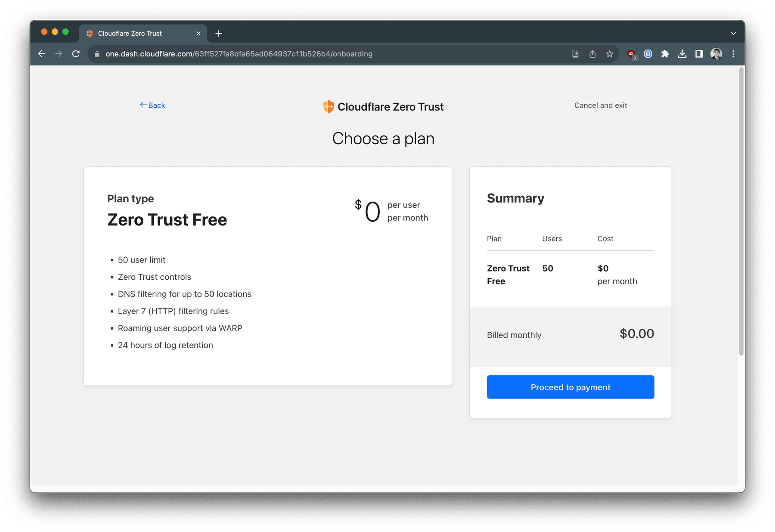775x532 pixels.
Task: Open the browser Extensions puzzle menu
Action: 665,54
